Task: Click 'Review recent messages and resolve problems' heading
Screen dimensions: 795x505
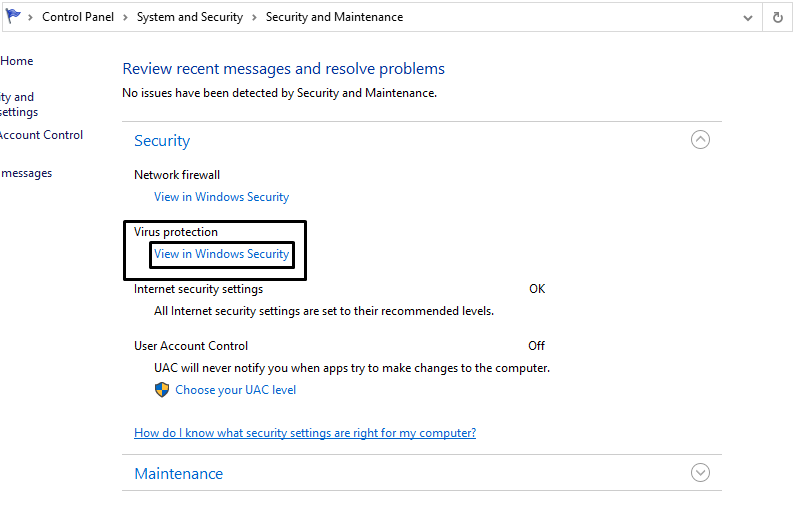Action: 284,68
